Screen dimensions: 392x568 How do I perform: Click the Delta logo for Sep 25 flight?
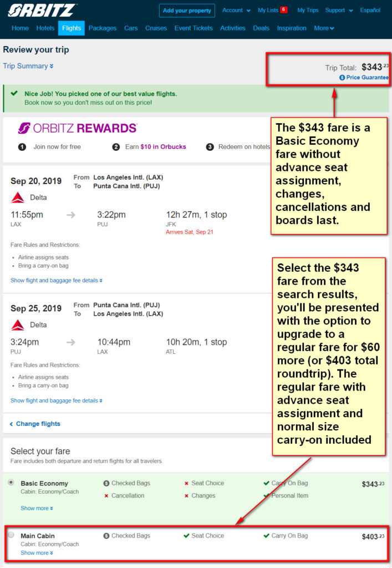click(18, 325)
